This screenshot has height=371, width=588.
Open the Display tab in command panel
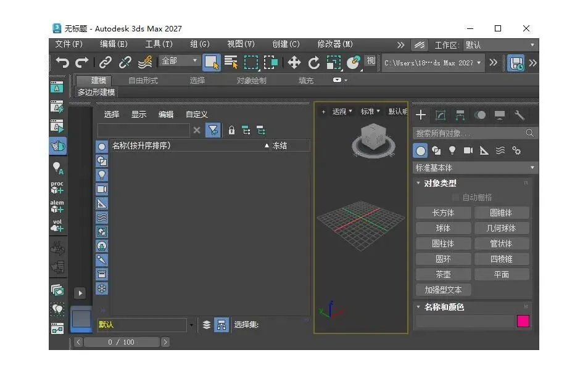point(500,115)
